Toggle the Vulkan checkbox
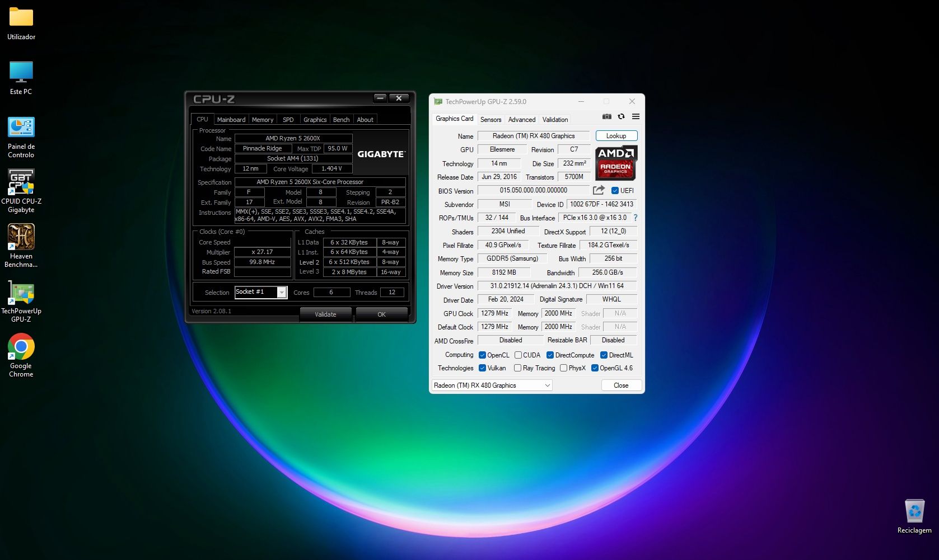This screenshot has width=939, height=560. 482,368
